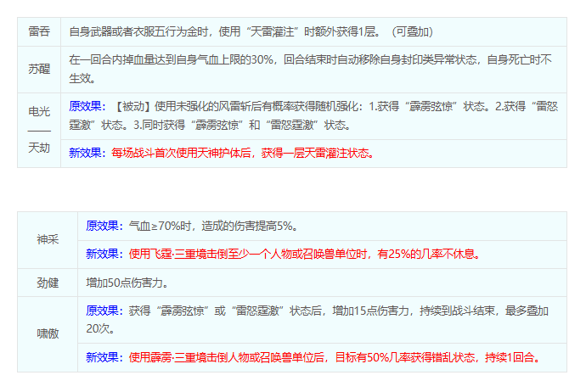
Task: Click the (可叠加) note in 雷吞 row
Action: tap(412, 31)
